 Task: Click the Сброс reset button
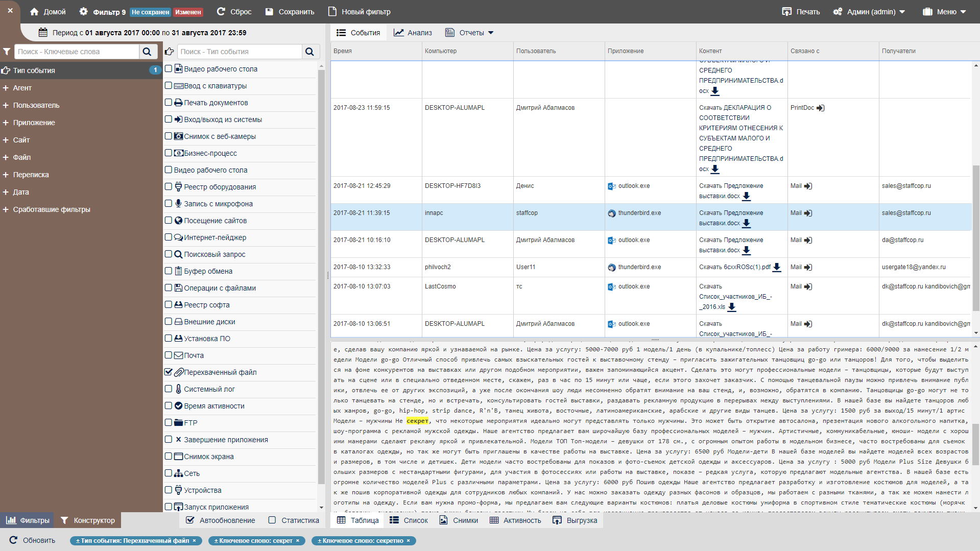[x=234, y=12]
